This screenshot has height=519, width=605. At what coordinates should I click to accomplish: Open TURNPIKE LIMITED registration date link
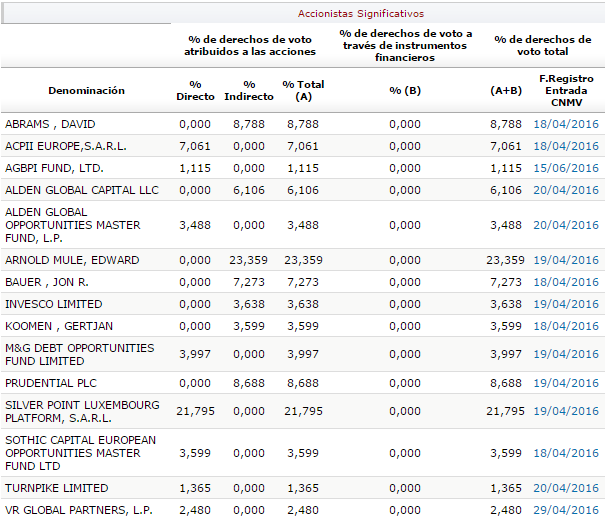[566, 488]
